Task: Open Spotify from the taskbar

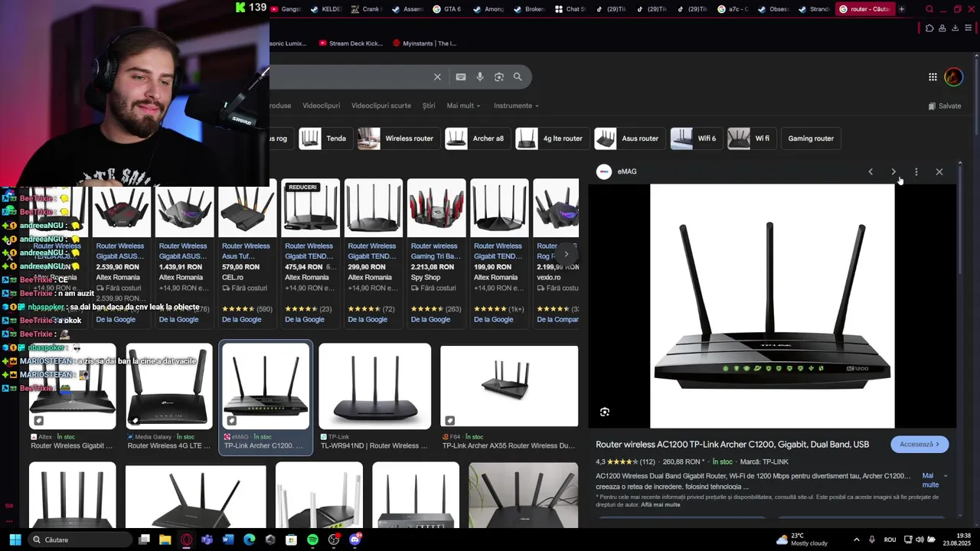Action: [312, 540]
